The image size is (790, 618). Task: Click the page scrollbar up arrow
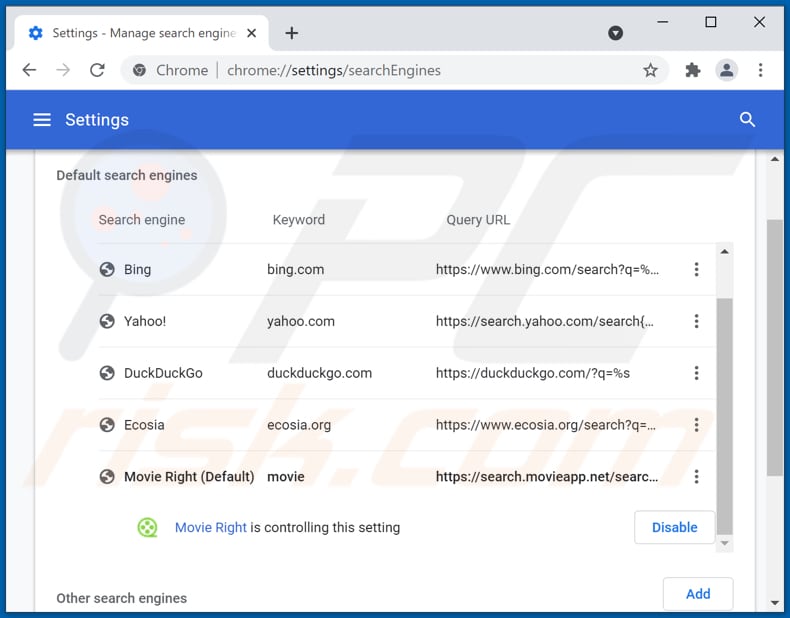click(774, 159)
